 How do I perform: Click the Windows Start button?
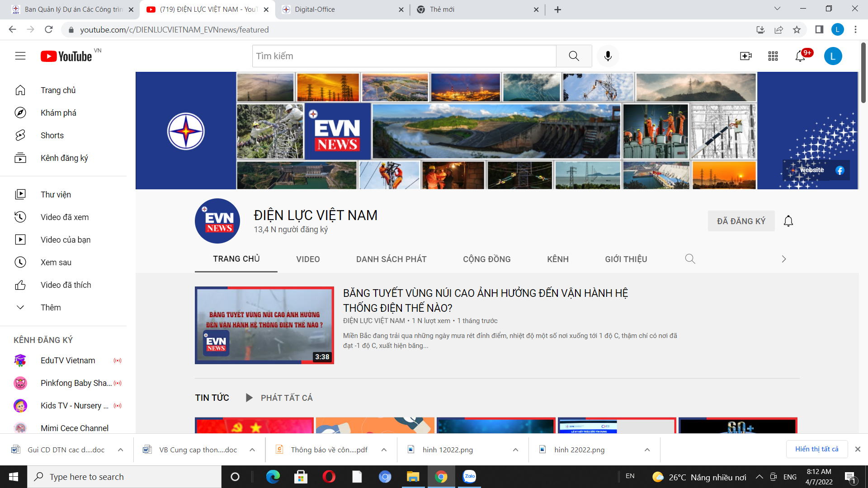point(14,477)
